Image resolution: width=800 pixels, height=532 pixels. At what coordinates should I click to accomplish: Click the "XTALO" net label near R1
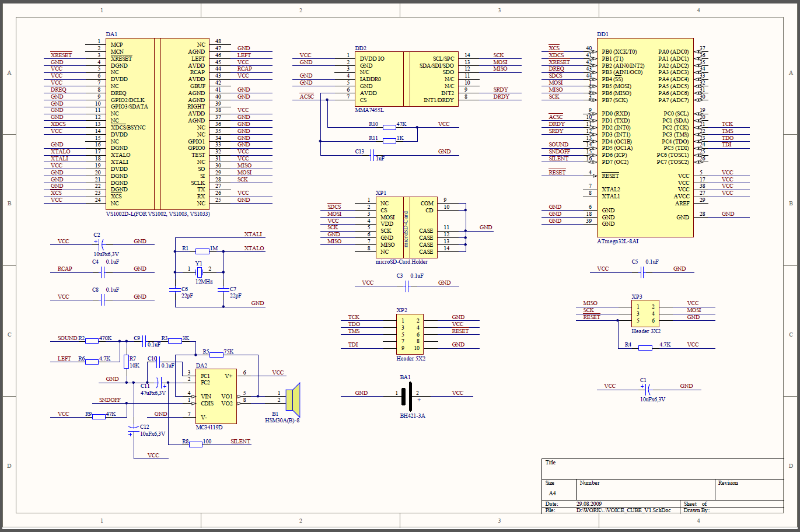tap(254, 249)
